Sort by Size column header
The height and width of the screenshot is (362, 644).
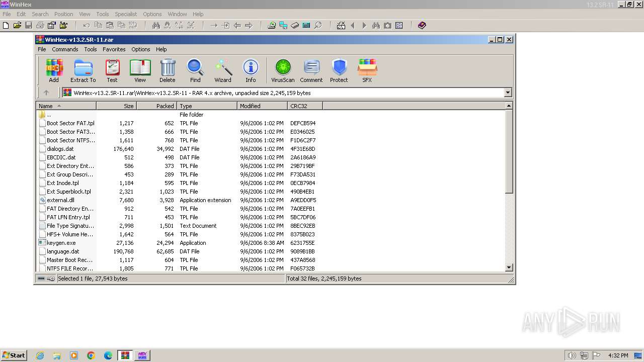pyautogui.click(x=116, y=106)
